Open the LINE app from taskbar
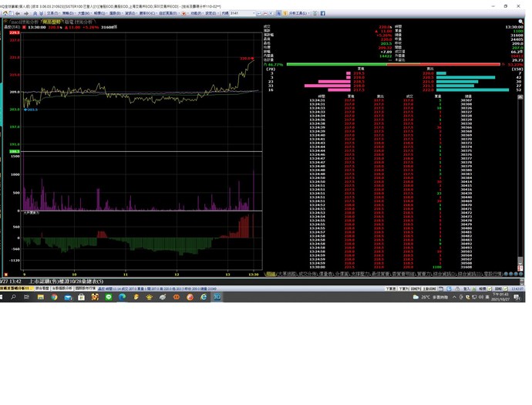532x405 pixels. point(108,297)
